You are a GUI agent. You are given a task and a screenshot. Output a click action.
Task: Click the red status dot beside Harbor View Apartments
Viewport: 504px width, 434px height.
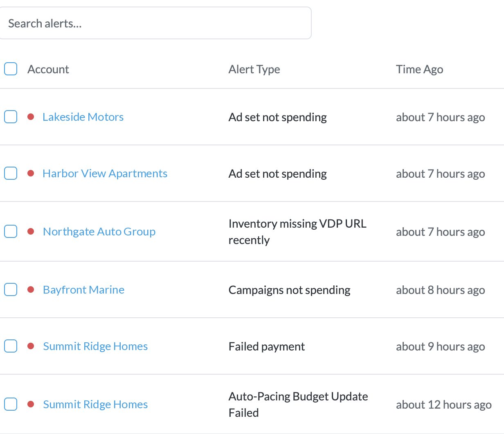[30, 173]
